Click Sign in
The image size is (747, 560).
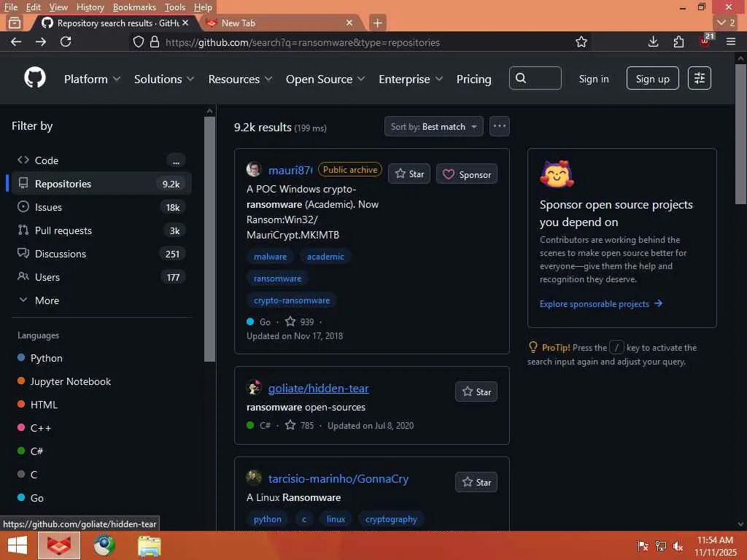tap(594, 79)
